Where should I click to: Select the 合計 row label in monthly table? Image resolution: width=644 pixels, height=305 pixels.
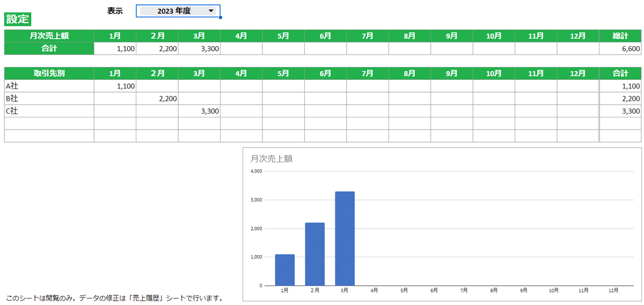[49, 48]
